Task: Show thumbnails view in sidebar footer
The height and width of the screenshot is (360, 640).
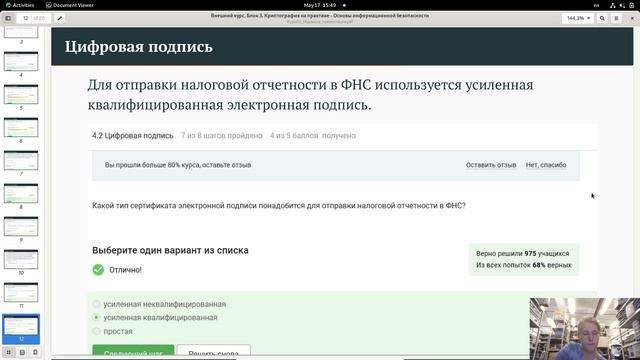Action: point(9,352)
